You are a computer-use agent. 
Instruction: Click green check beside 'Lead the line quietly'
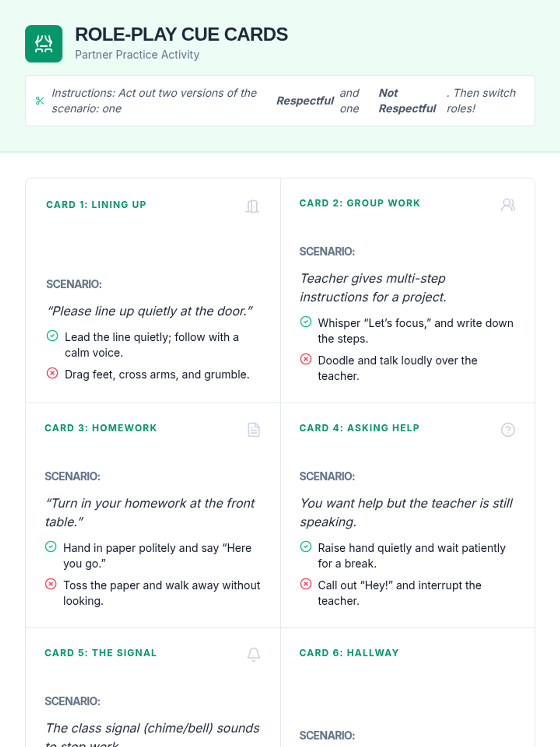point(52,336)
